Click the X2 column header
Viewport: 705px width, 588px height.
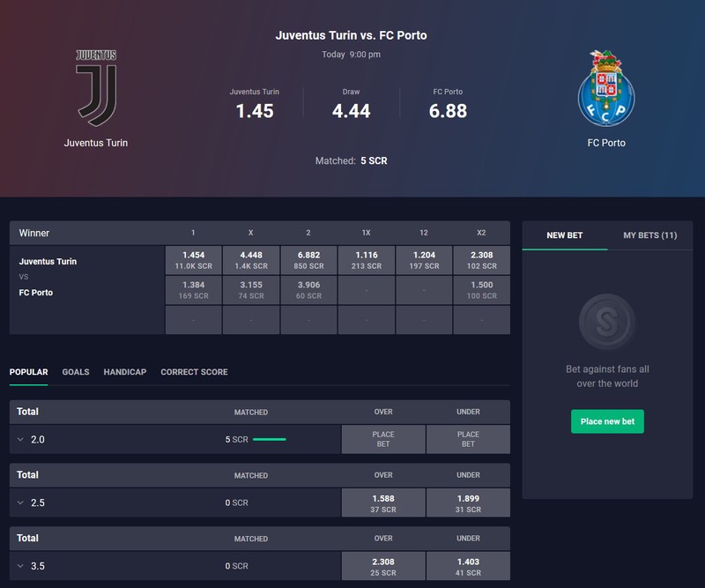[x=481, y=233]
